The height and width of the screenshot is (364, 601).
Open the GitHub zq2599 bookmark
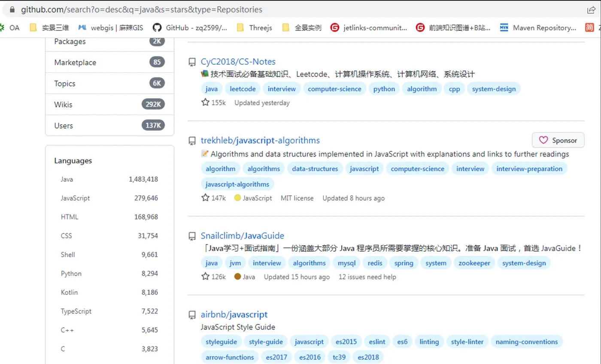190,28
